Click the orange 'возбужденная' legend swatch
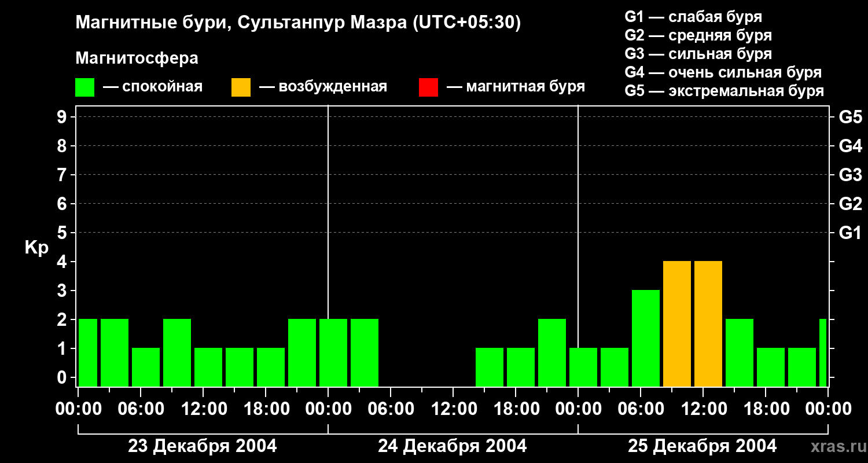Image resolution: width=868 pixels, height=463 pixels. click(x=241, y=87)
